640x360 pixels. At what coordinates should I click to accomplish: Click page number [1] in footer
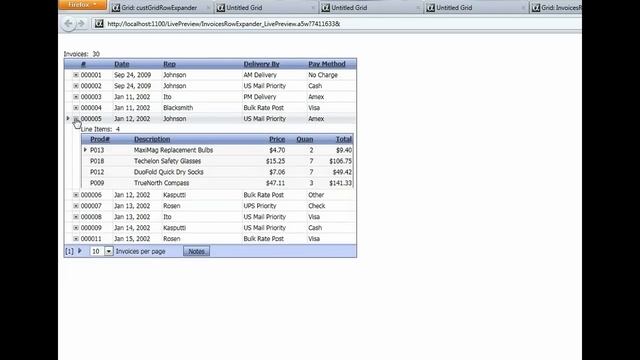coord(69,251)
